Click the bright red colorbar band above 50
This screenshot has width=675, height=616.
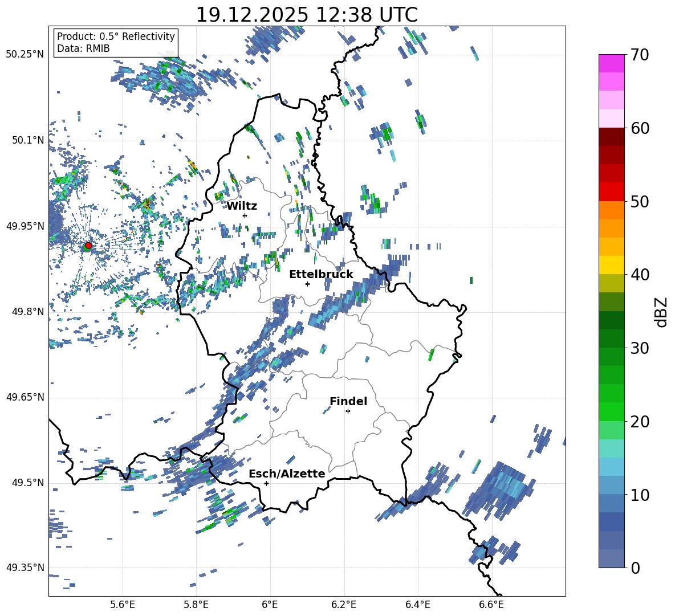[x=612, y=192]
